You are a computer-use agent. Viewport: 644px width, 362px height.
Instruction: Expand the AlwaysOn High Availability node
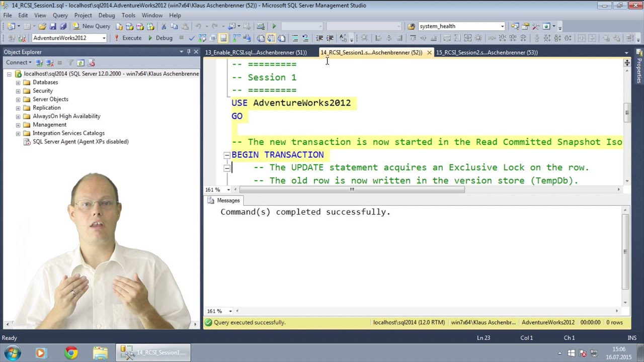(18, 116)
